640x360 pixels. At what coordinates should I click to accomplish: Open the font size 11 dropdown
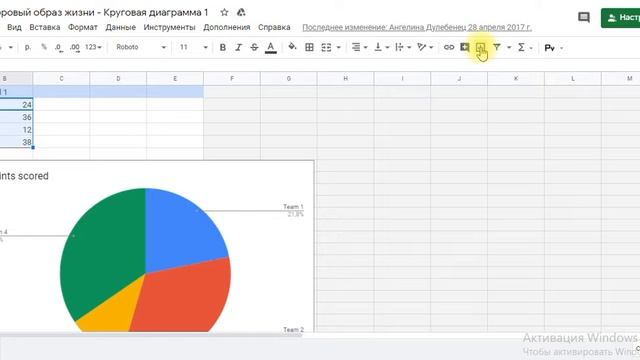[194, 47]
